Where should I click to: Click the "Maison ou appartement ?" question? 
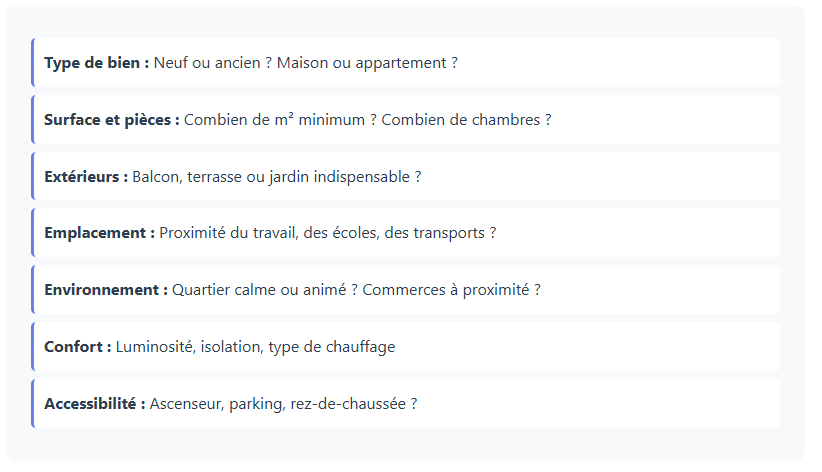point(367,63)
